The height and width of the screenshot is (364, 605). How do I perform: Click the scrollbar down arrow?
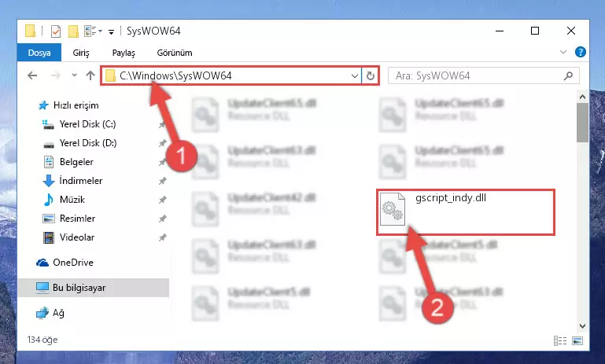click(583, 326)
